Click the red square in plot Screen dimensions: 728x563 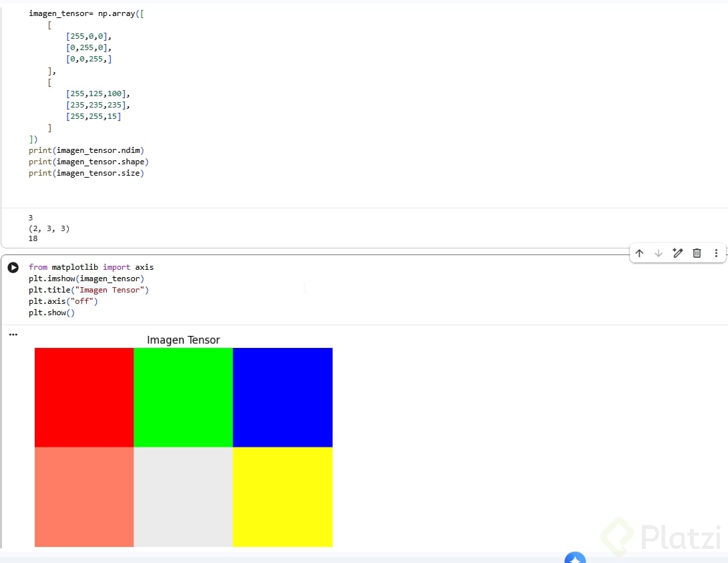click(x=84, y=397)
